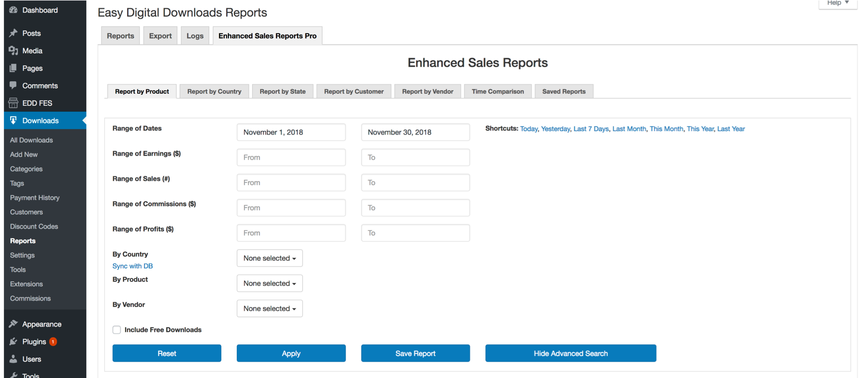Open Customers submenu item
The width and height of the screenshot is (868, 378).
point(26,212)
